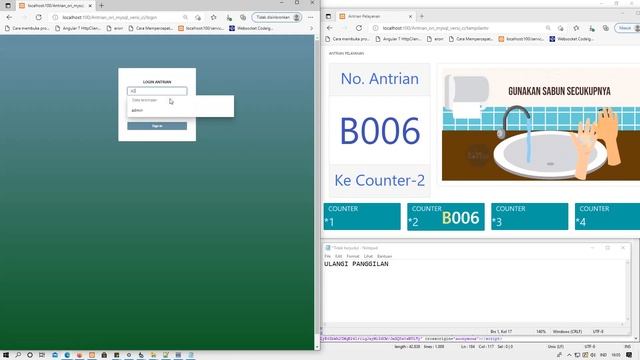Click the login username input field
This screenshot has width=640, height=360.
[x=157, y=91]
